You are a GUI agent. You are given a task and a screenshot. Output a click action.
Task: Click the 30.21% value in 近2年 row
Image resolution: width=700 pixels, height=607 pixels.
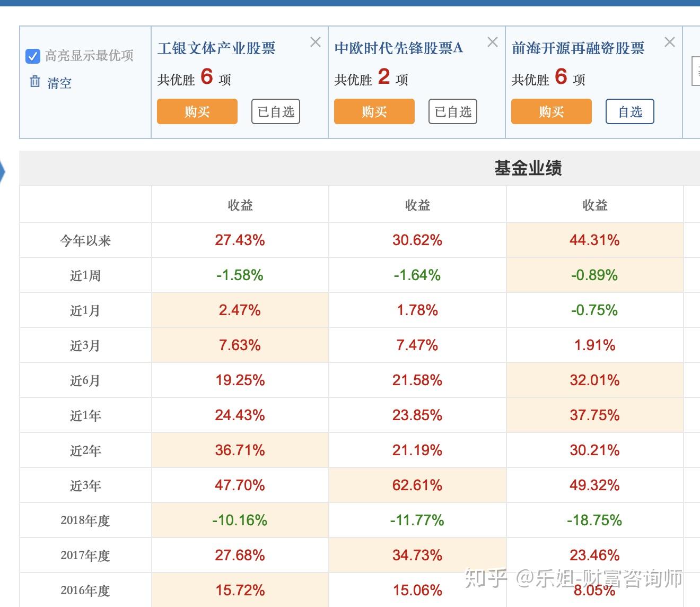(594, 450)
